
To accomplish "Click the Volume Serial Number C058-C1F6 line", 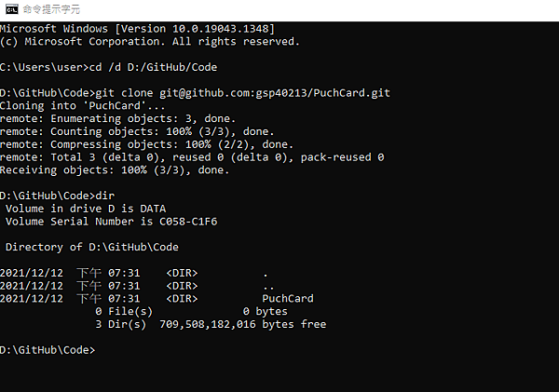I will [111, 222].
